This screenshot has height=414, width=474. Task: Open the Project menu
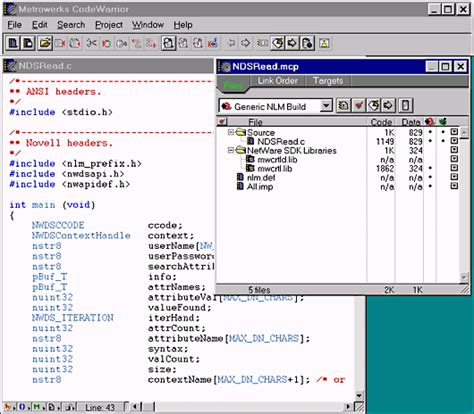point(109,25)
